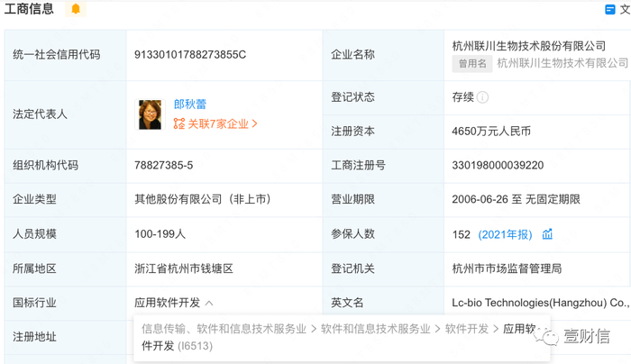Click the 注册地址 label
This screenshot has width=631, height=364.
[34, 337]
